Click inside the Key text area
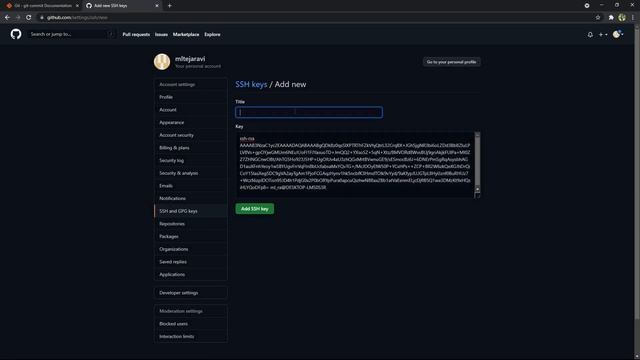The width and height of the screenshot is (640, 360). 355,165
